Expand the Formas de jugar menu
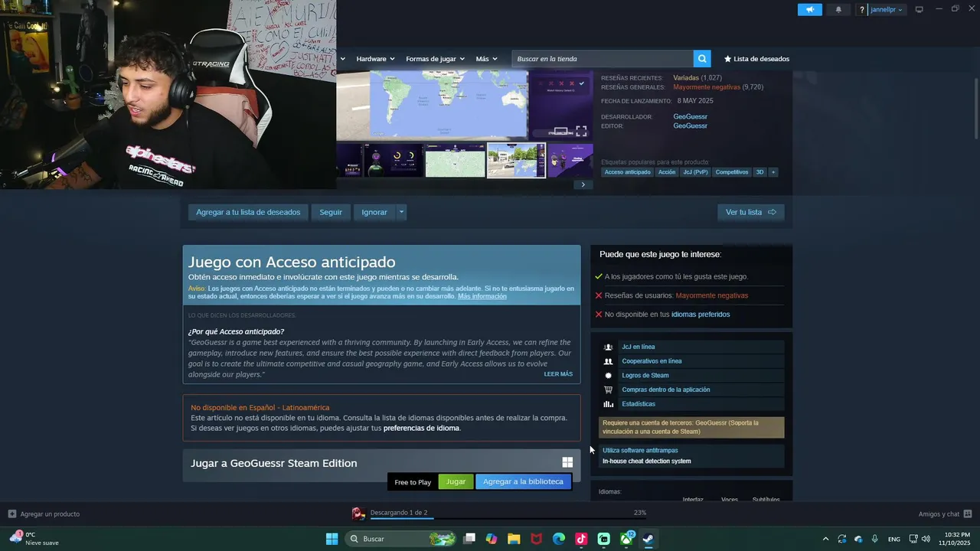The height and width of the screenshot is (551, 980). click(435, 59)
